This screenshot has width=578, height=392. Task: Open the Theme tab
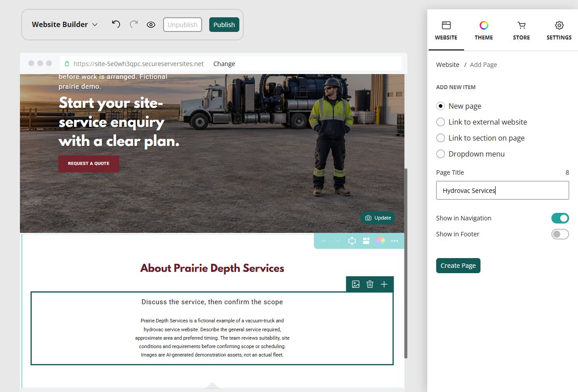tap(484, 31)
